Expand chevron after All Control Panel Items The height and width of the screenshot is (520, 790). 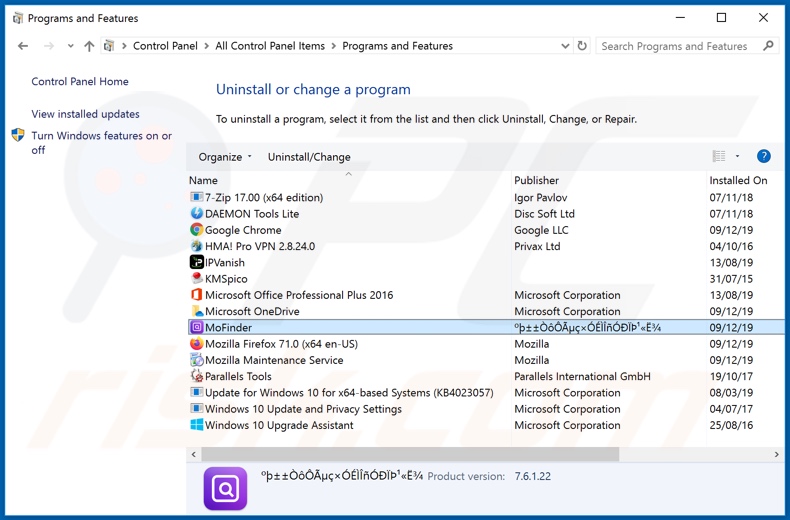coord(334,46)
